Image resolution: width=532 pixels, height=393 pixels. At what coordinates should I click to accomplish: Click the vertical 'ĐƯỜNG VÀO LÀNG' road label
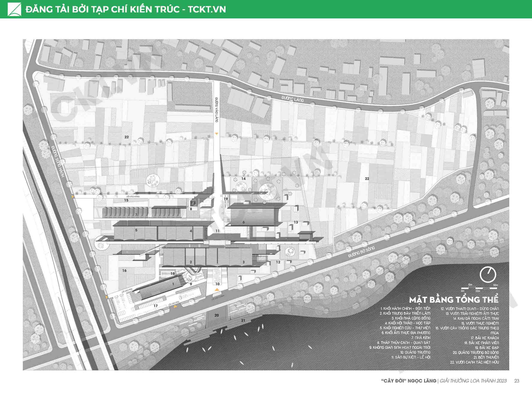(x=216, y=110)
